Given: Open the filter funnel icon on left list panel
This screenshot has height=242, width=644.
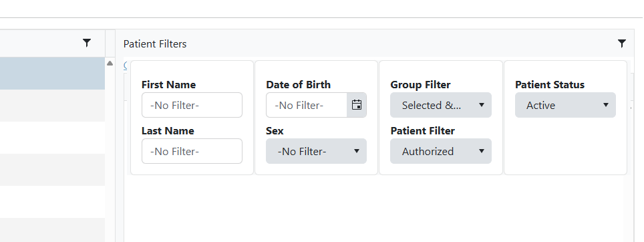Looking at the screenshot, I should click(87, 43).
